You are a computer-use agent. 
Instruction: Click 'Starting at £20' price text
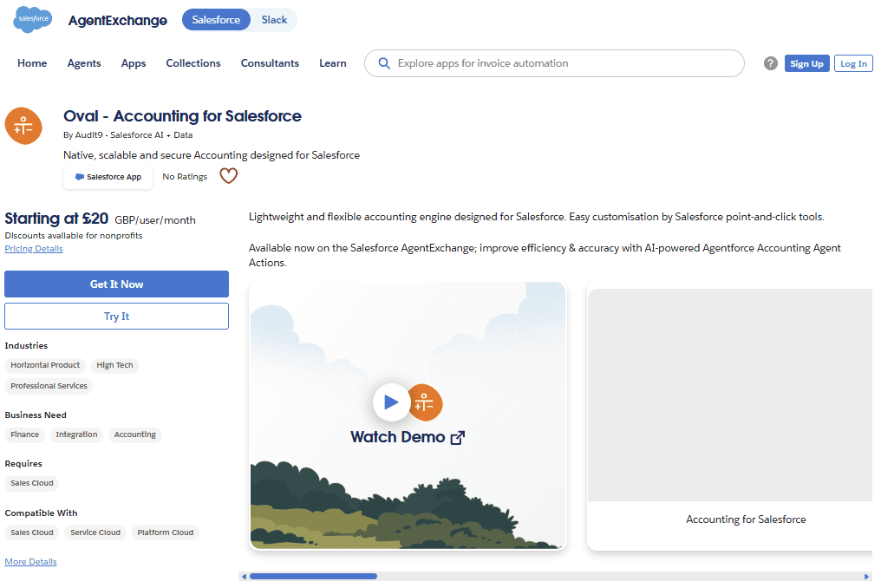pyautogui.click(x=56, y=218)
